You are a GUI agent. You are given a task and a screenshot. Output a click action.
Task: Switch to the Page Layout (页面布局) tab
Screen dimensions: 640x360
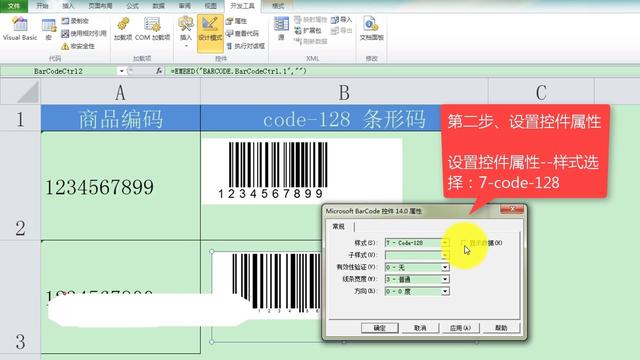[100, 6]
